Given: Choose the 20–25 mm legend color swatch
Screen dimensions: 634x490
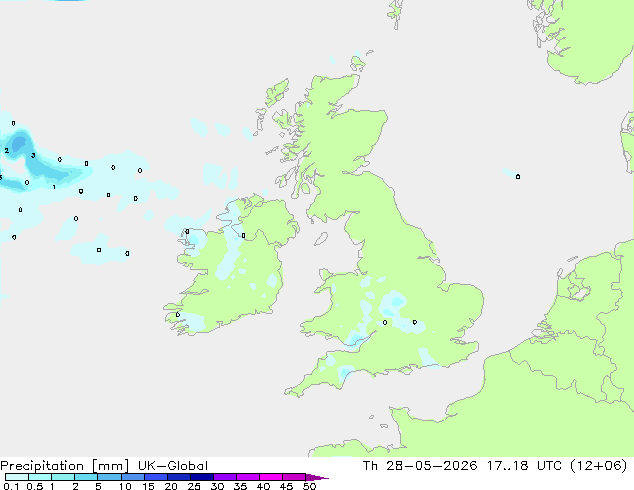Looking at the screenshot, I should click(x=179, y=477).
